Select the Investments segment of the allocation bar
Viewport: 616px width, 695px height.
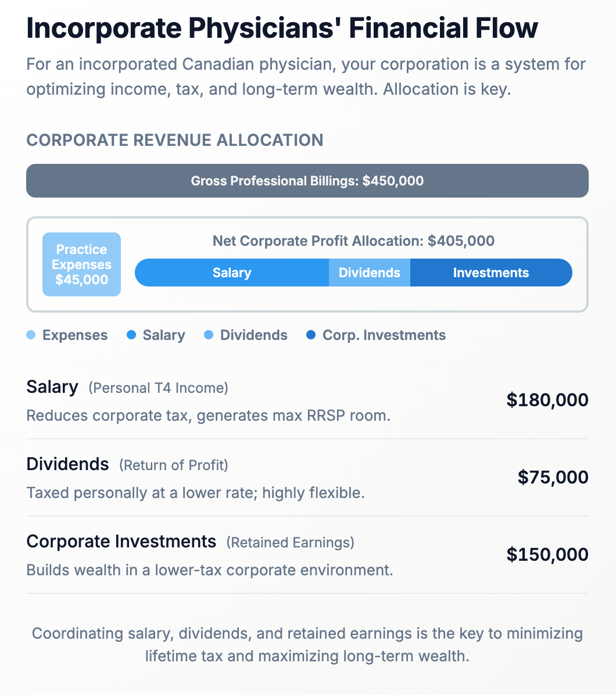click(491, 273)
